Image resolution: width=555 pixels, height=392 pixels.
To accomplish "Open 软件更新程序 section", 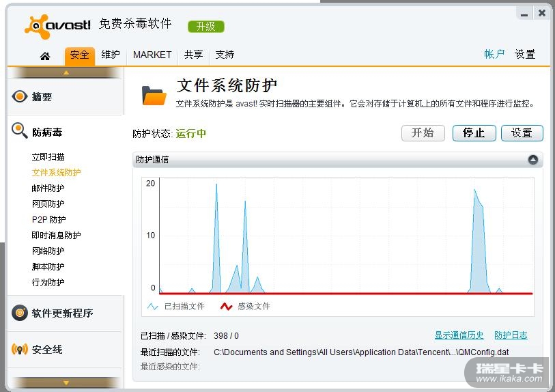I will pos(62,313).
